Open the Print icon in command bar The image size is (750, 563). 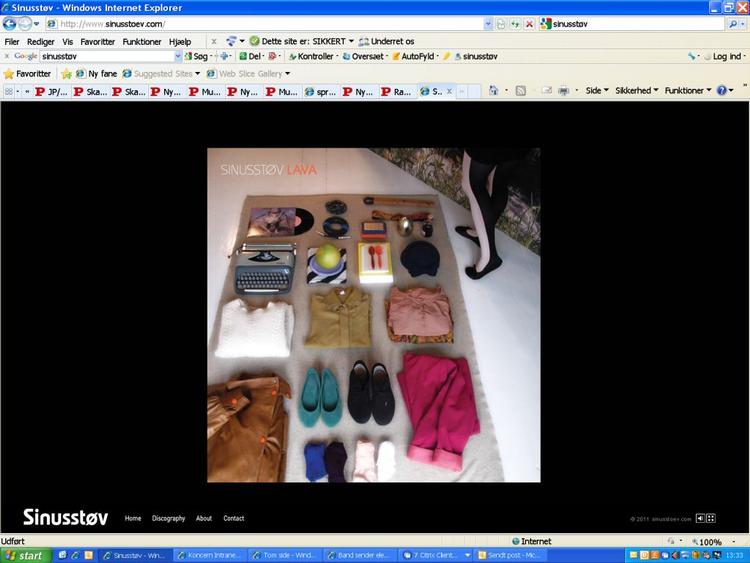[x=563, y=90]
